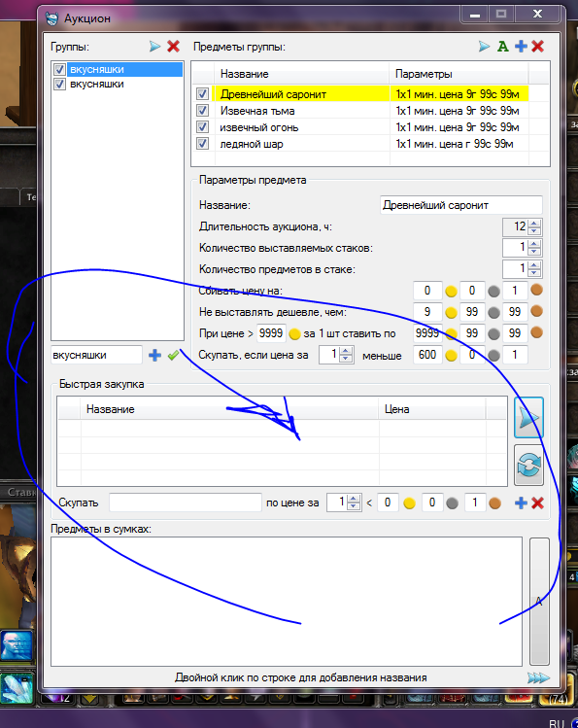
Task: Start quick purchase with the large play arrow
Action: 528,417
